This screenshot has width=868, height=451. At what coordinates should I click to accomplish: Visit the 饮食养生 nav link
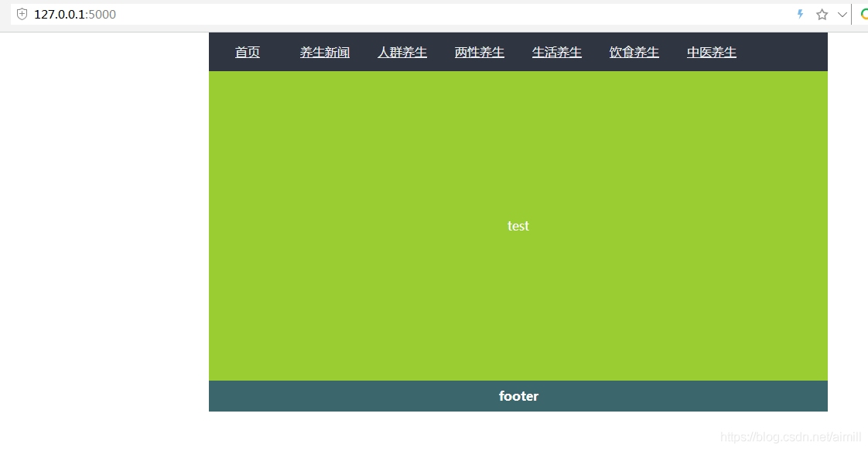click(634, 52)
